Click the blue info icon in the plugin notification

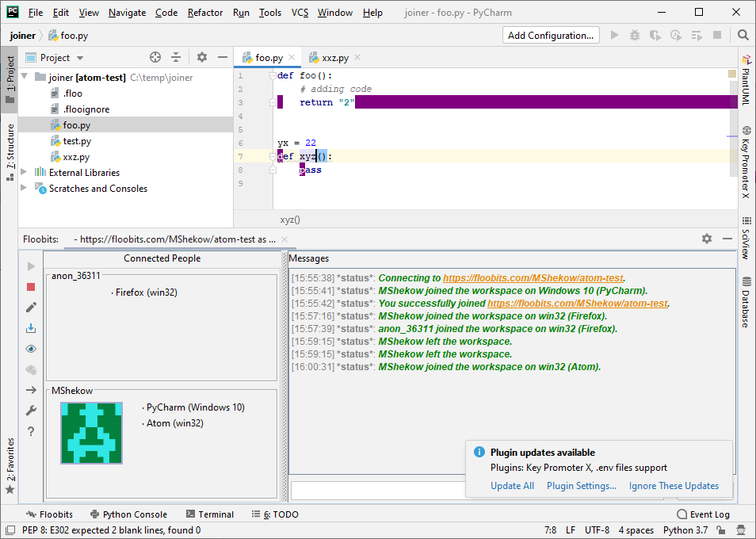tap(479, 452)
